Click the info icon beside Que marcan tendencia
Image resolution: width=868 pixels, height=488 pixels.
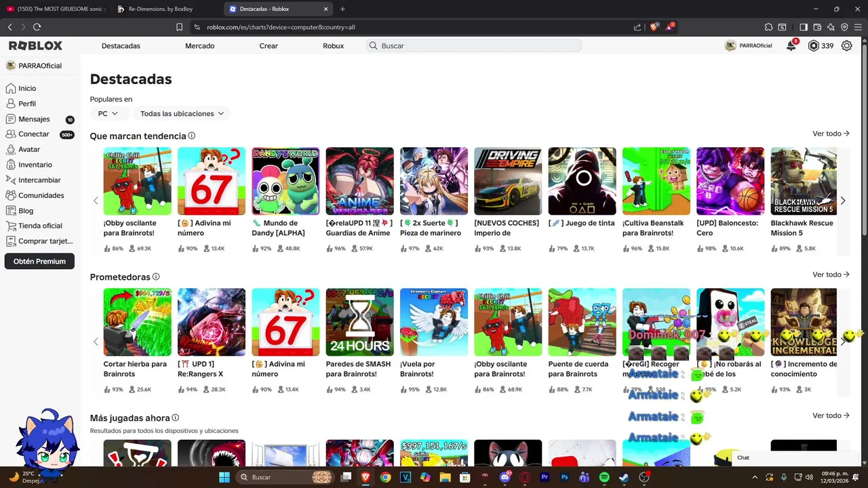click(x=191, y=136)
